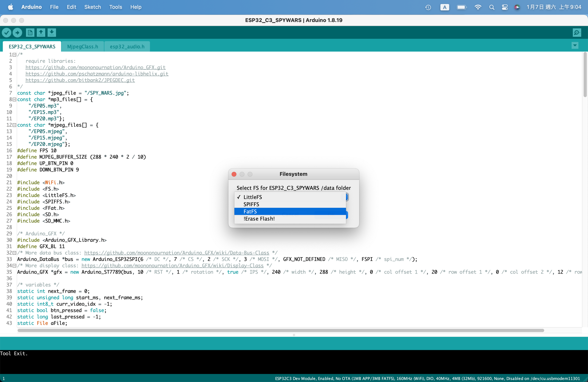Open the Tools menu
Viewport: 588px width, 382px height.
(116, 7)
